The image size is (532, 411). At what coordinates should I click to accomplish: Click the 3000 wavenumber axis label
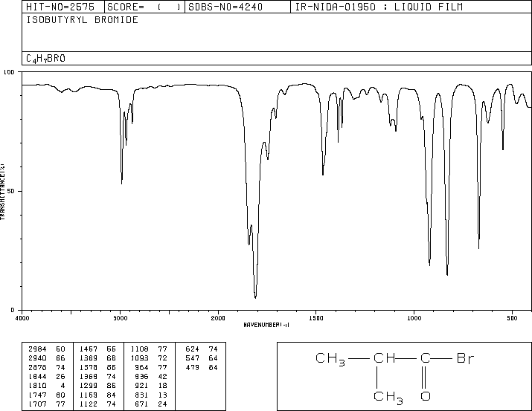[x=120, y=318]
